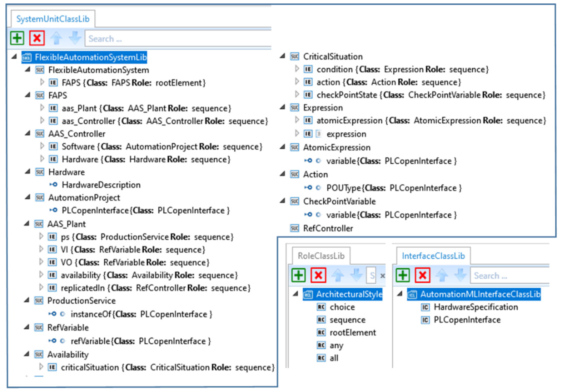Open the RoleClassLib tab

(x=321, y=256)
